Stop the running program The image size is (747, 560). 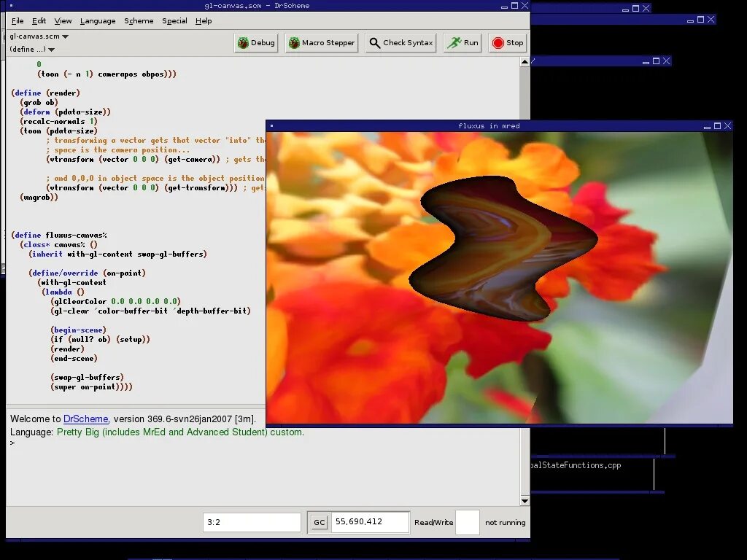point(508,43)
